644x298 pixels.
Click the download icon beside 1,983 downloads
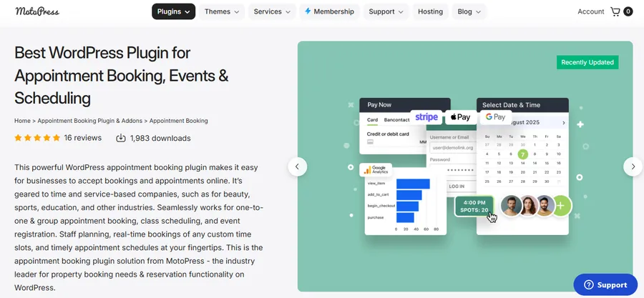point(121,138)
